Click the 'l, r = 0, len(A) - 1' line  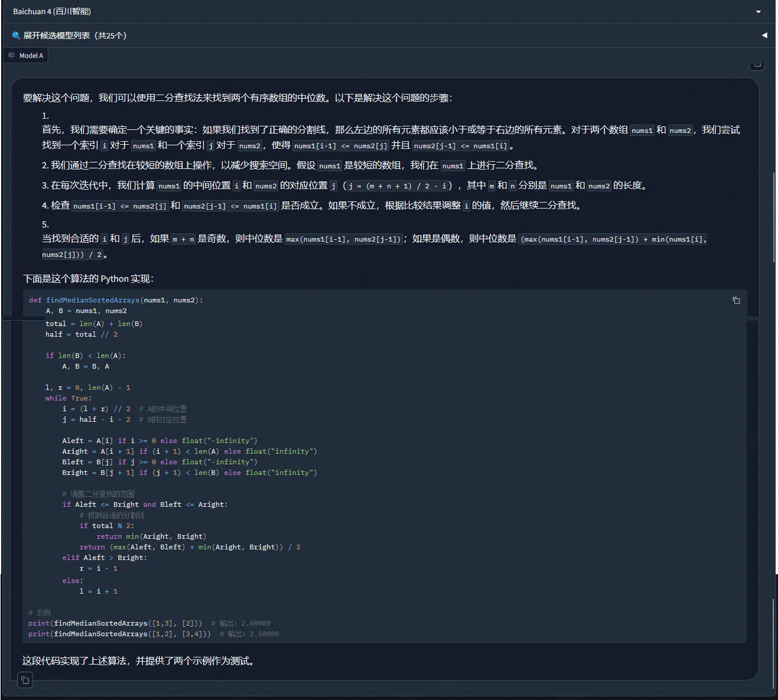(x=88, y=388)
